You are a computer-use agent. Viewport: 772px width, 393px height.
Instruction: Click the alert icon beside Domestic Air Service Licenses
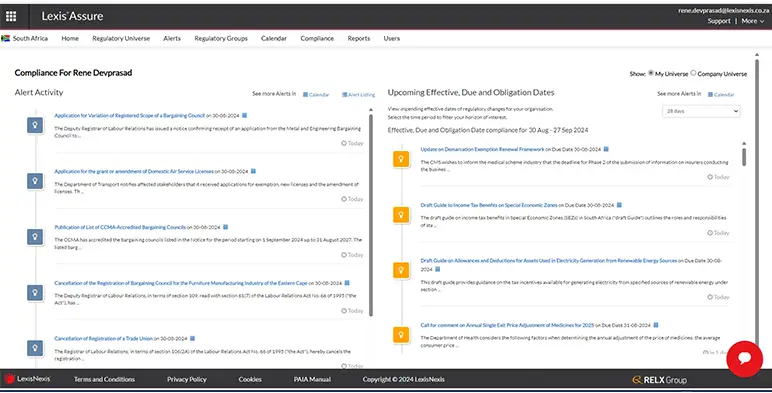tap(34, 181)
